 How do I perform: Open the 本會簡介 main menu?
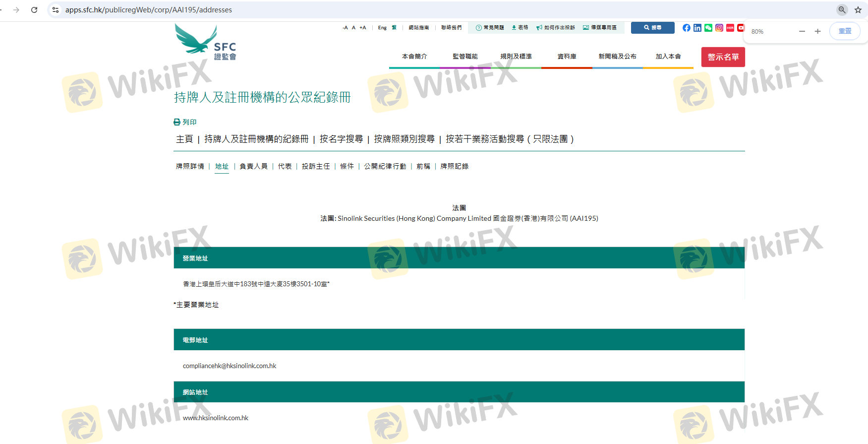point(414,57)
